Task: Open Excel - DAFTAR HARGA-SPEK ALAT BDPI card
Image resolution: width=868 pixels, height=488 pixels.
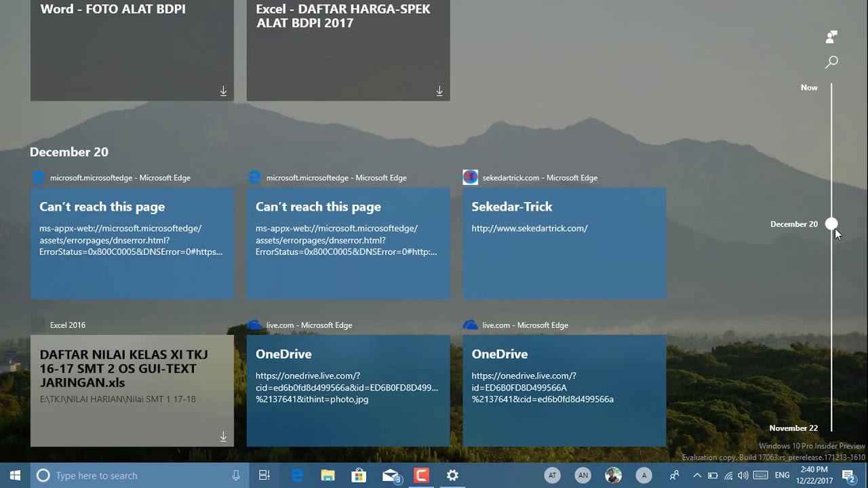Action: pos(348,50)
